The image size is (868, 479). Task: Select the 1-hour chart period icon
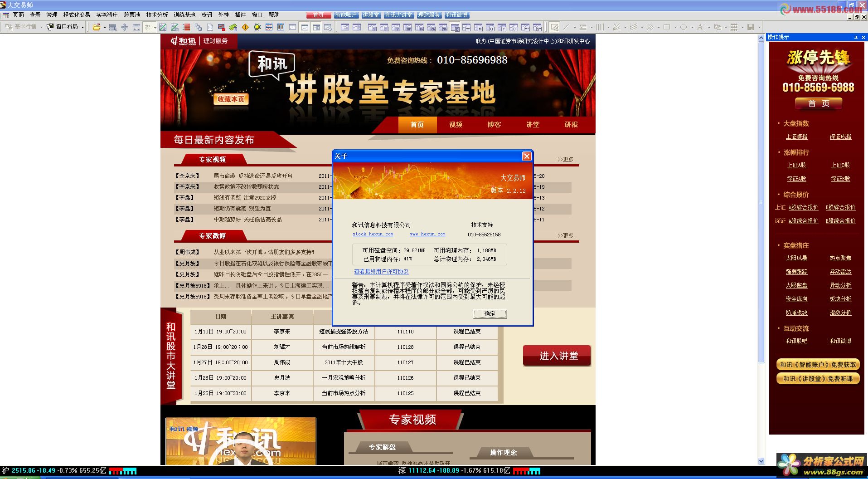tap(419, 27)
